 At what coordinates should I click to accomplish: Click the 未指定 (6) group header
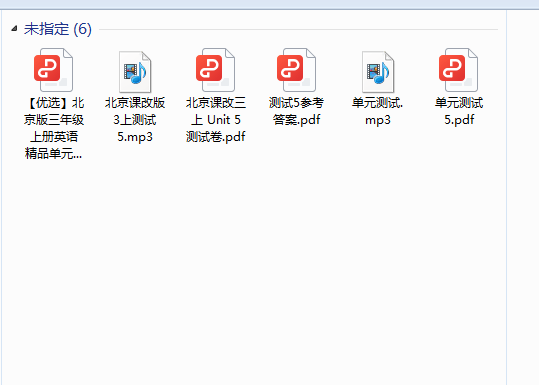57,29
